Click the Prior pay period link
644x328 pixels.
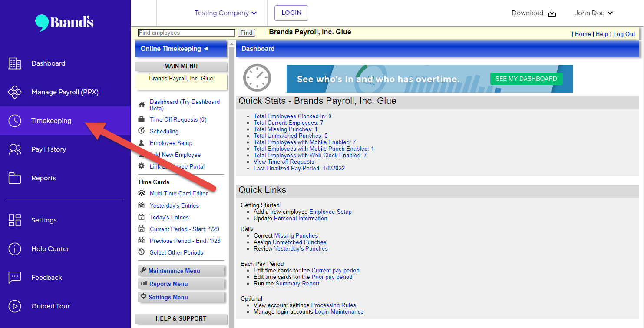[x=332, y=277]
